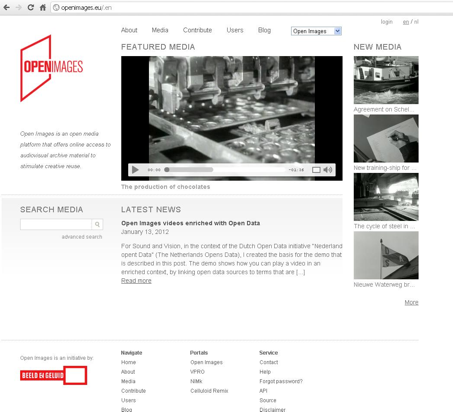
Task: Open the drawing hand thumbnail New training-ship
Action: [386, 138]
